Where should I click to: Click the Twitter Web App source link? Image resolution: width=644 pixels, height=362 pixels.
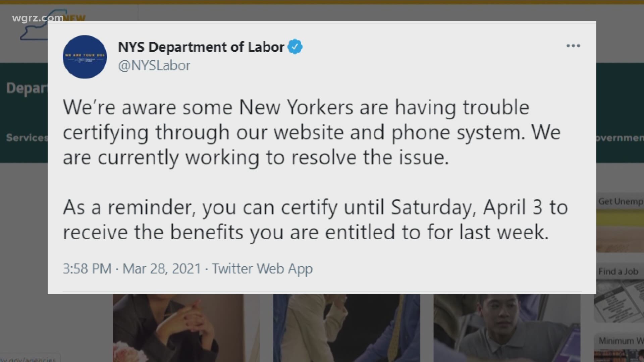tap(262, 268)
